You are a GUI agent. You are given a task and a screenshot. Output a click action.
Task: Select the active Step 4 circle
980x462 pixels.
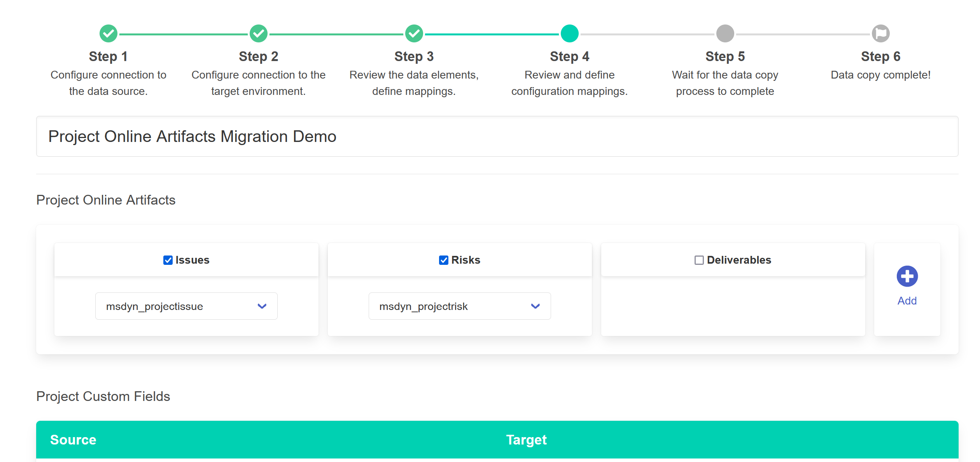(569, 33)
